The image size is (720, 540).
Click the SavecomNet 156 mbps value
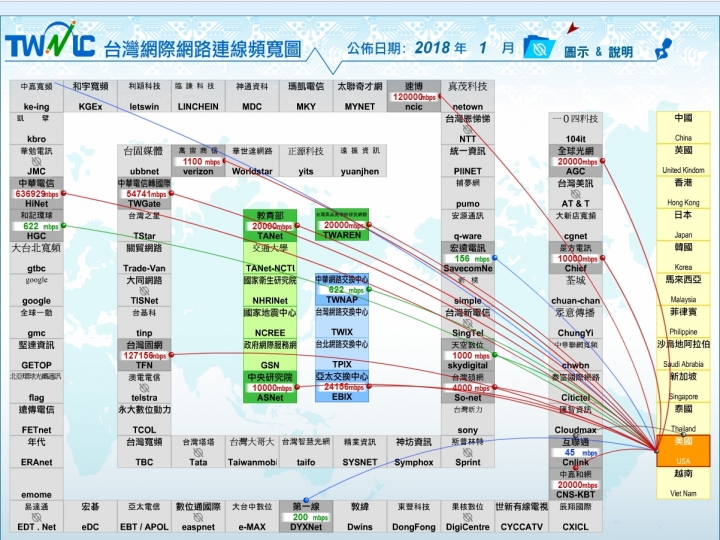[470, 259]
